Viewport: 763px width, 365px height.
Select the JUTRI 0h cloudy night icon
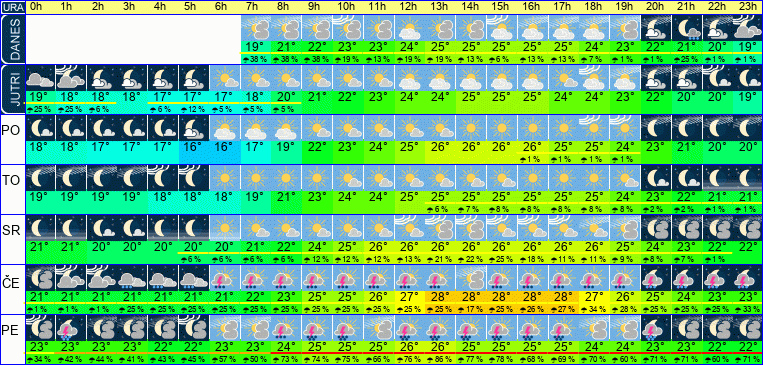coord(39,78)
